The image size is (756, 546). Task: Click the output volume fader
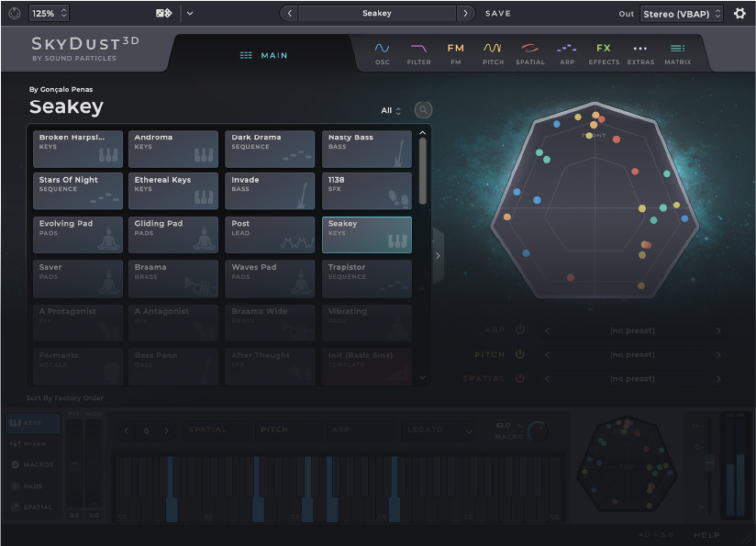709,462
